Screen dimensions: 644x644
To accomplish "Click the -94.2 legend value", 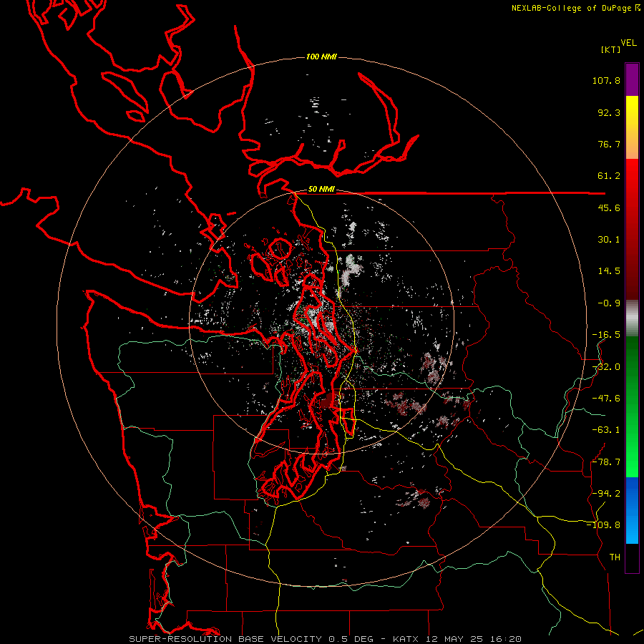I will (x=606, y=493).
